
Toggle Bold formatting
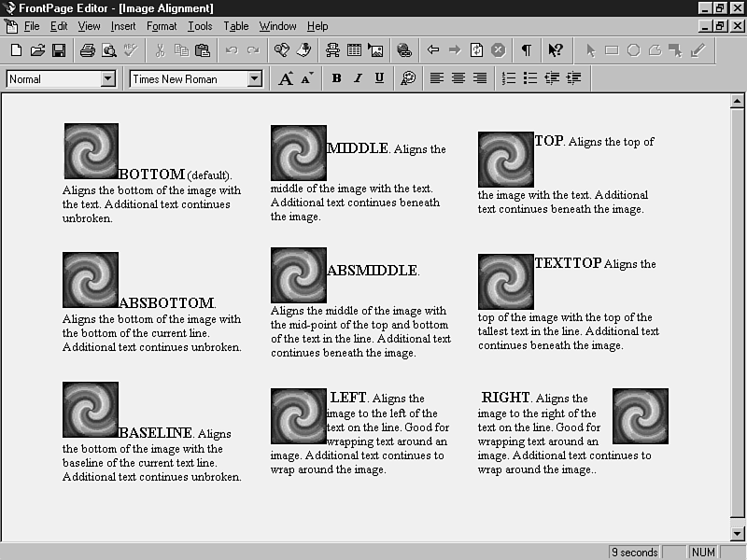[336, 78]
